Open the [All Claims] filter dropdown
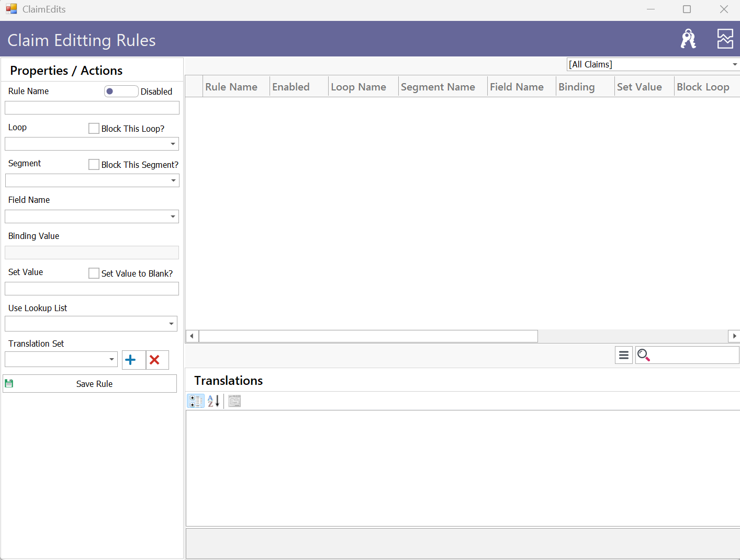Image resolution: width=740 pixels, height=560 pixels. (735, 64)
